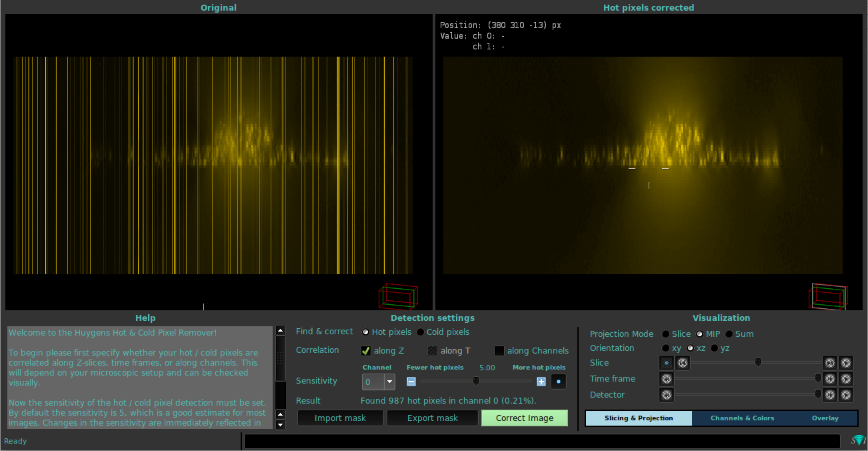This screenshot has height=451, width=868.
Task: Jump to last time frame with arrow icon
Action: coord(845,378)
